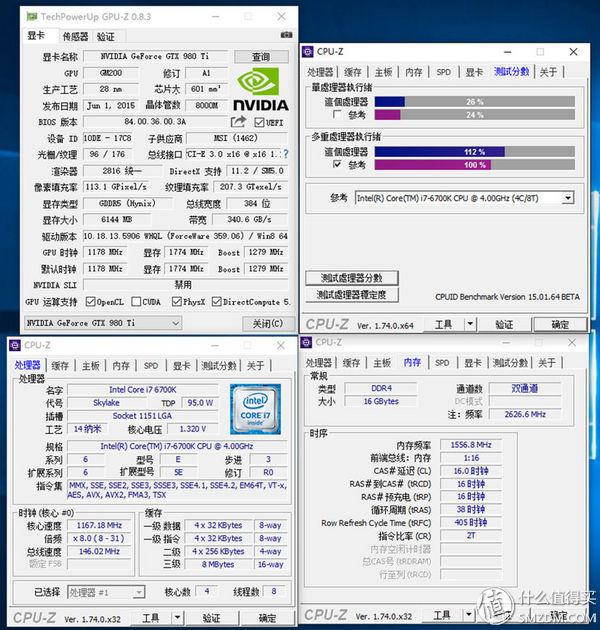Click the BIOS share/export arrow icon
The height and width of the screenshot is (630, 600).
pos(238,121)
